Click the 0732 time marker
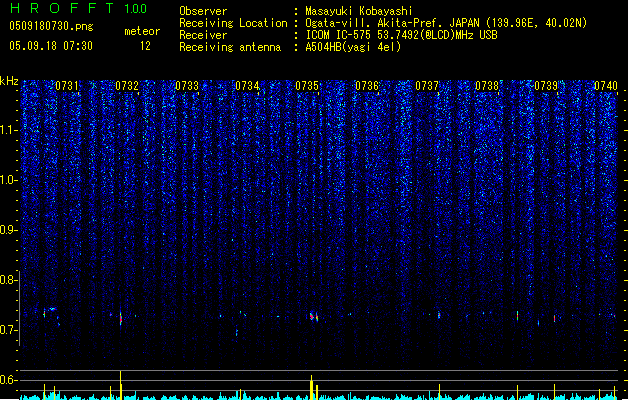 (x=127, y=86)
